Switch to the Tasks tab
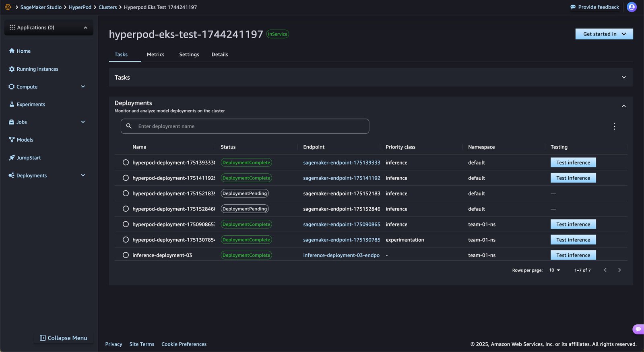The height and width of the screenshot is (352, 644). [121, 54]
